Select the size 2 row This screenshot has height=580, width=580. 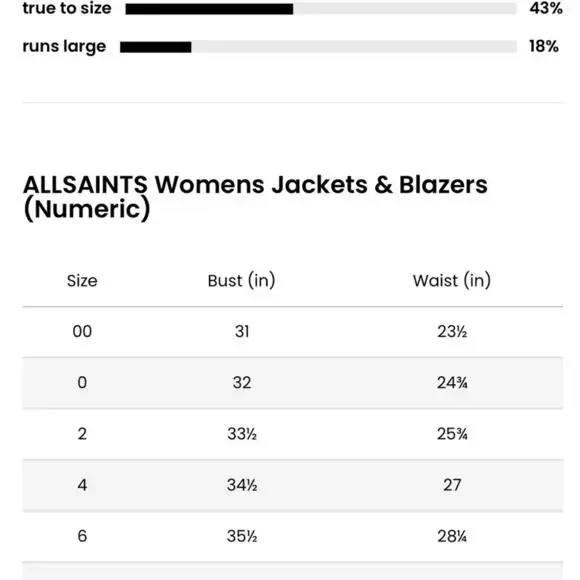pos(293,434)
